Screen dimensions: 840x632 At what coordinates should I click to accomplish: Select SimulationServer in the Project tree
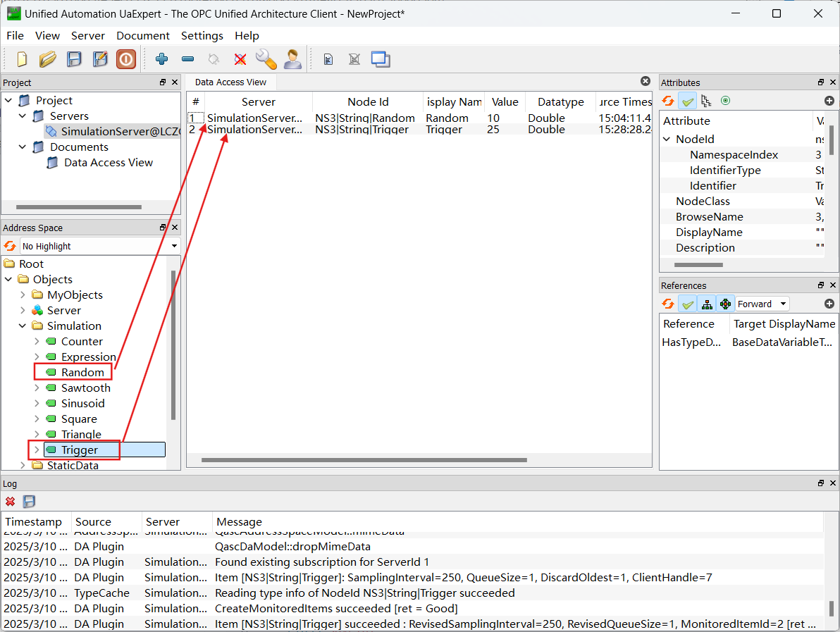[x=120, y=131]
